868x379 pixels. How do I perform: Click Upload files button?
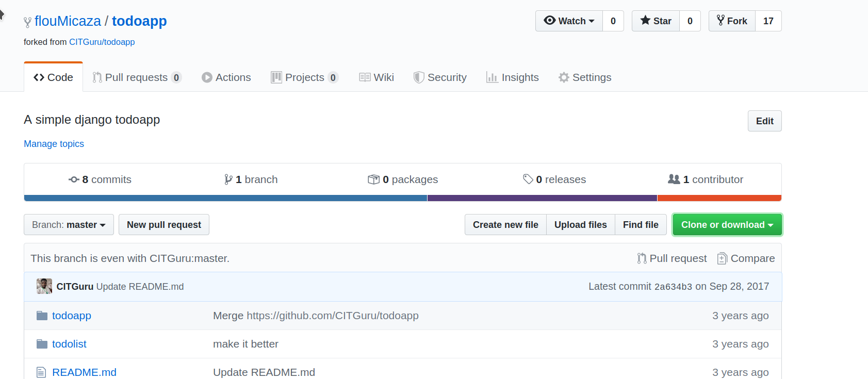581,225
